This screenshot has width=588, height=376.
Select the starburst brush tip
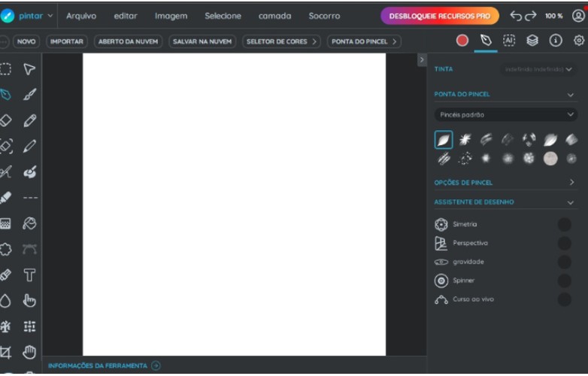point(465,140)
